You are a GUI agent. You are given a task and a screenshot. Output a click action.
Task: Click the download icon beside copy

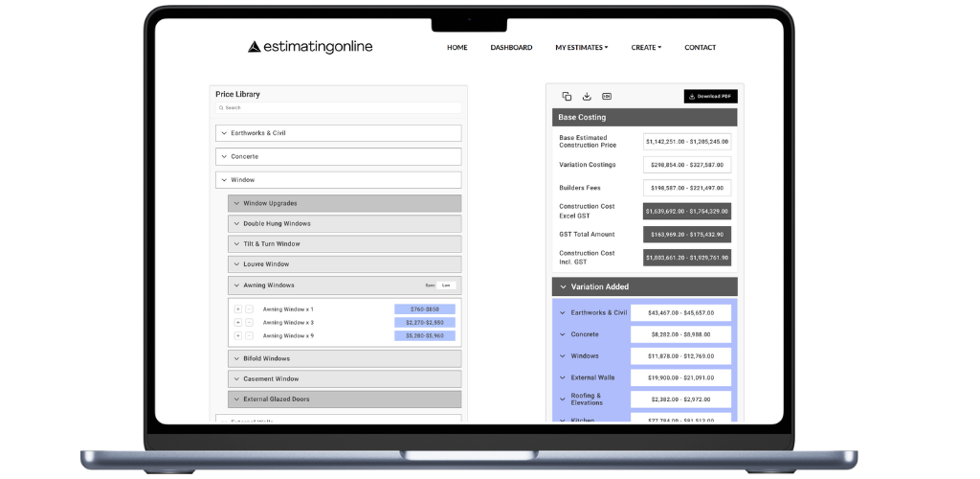587,97
